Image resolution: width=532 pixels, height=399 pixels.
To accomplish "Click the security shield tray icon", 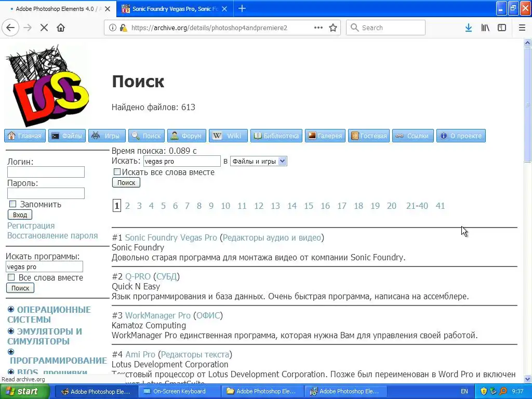I will point(484,392).
